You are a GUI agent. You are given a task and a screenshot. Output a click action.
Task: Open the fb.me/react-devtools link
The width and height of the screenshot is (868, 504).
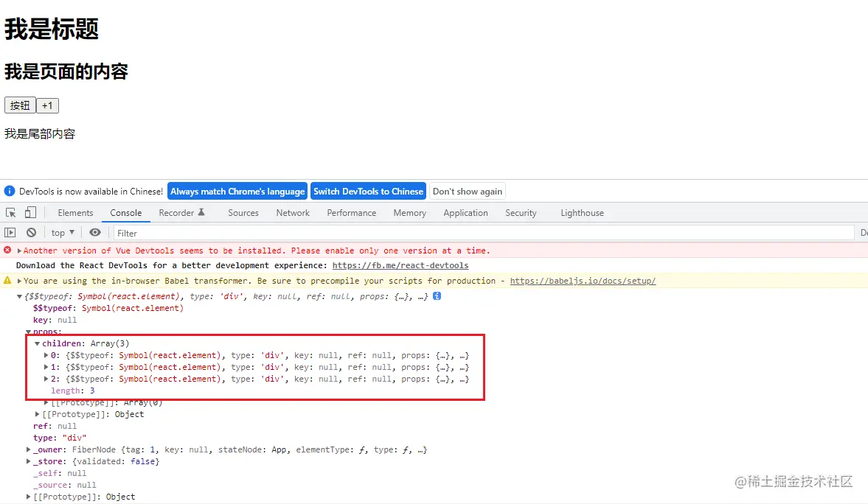(x=400, y=265)
